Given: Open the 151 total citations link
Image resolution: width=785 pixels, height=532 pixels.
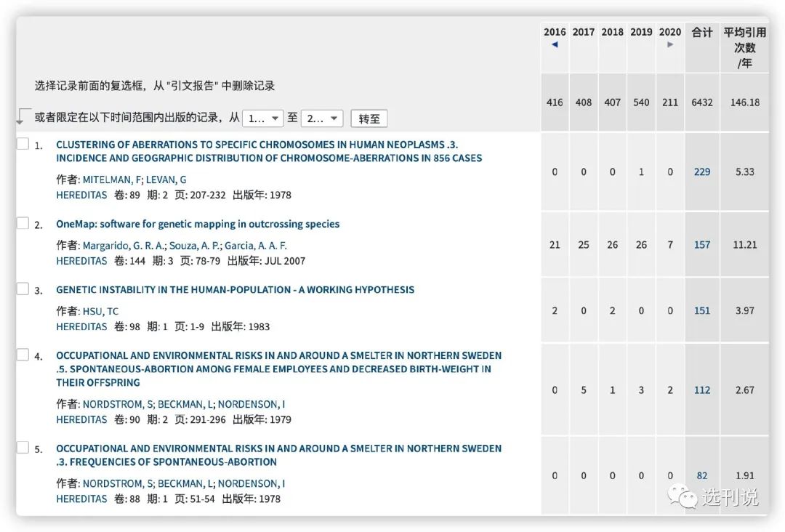Looking at the screenshot, I should point(702,310).
